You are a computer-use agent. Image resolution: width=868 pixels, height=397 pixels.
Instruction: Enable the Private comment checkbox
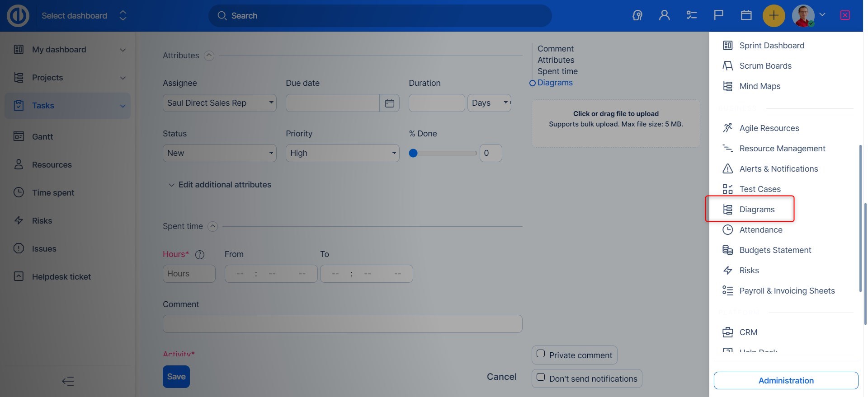coord(541,354)
